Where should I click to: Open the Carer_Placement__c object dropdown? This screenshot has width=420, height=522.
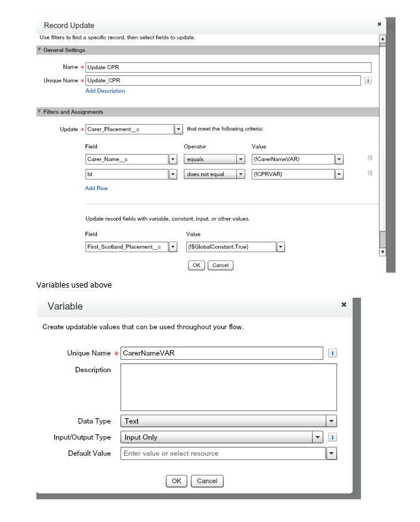178,129
